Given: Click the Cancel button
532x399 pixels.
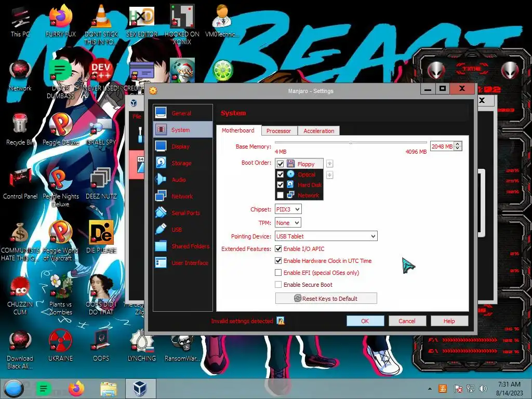Looking at the screenshot, I should click(407, 321).
